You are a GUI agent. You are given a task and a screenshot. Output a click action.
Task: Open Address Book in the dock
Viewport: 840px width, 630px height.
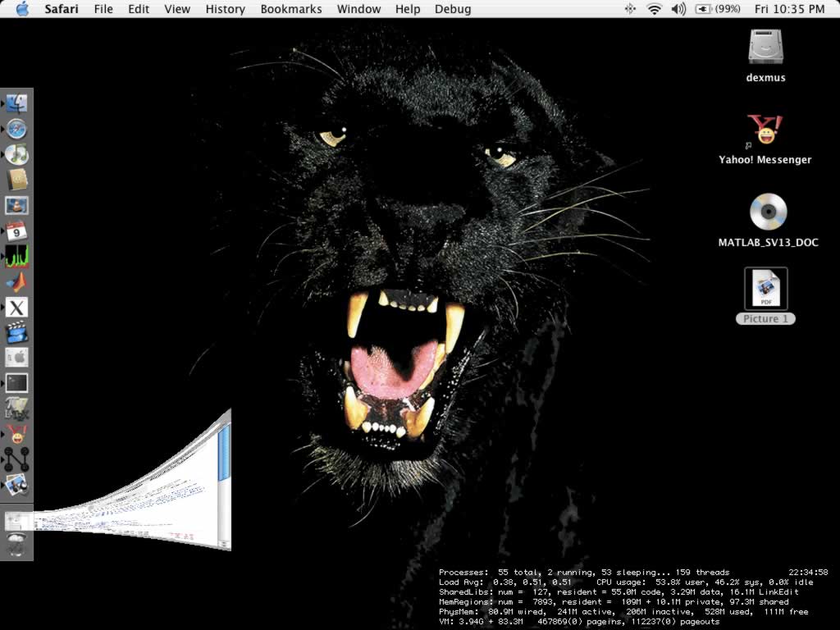point(16,180)
